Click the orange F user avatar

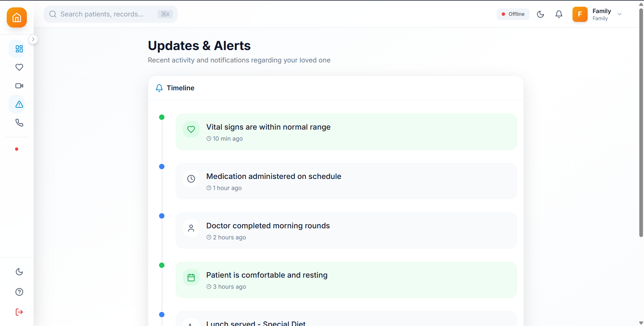pyautogui.click(x=580, y=14)
